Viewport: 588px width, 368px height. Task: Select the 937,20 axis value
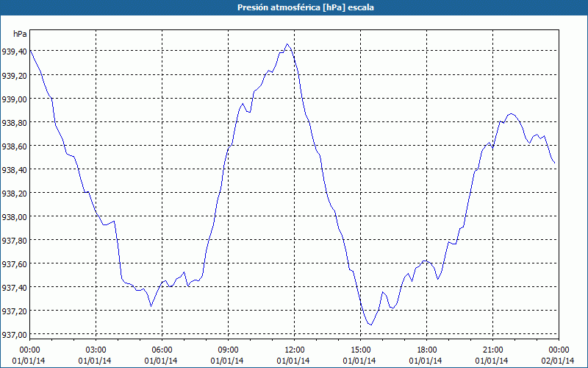coord(15,311)
